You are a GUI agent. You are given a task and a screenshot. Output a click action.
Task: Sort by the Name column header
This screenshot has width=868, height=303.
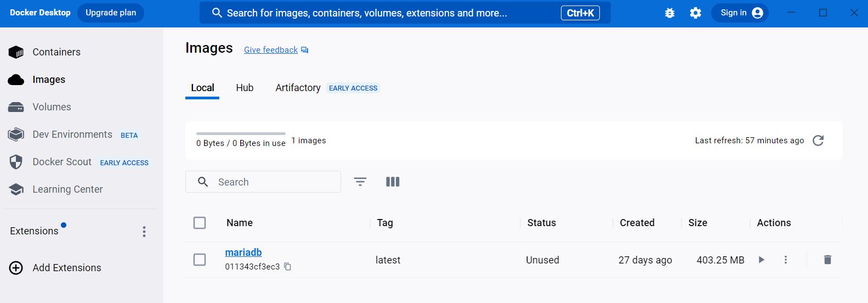pyautogui.click(x=240, y=223)
